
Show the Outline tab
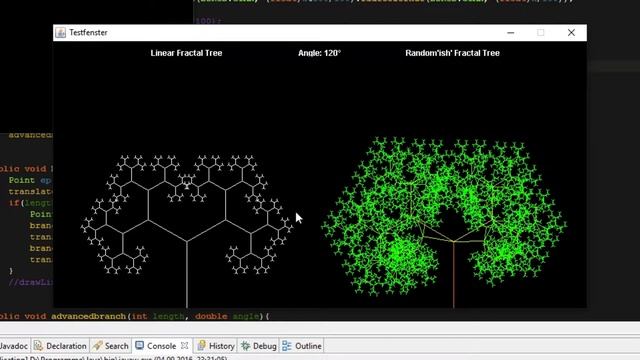coord(302,346)
